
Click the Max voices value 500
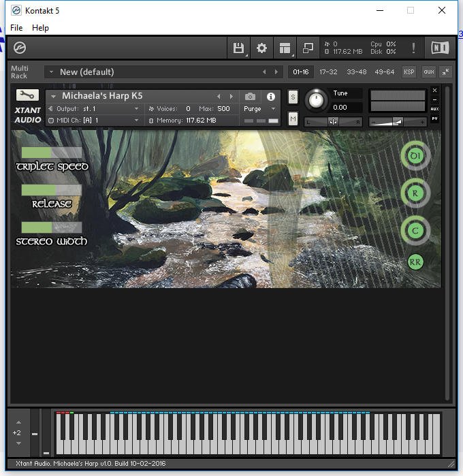[223, 109]
